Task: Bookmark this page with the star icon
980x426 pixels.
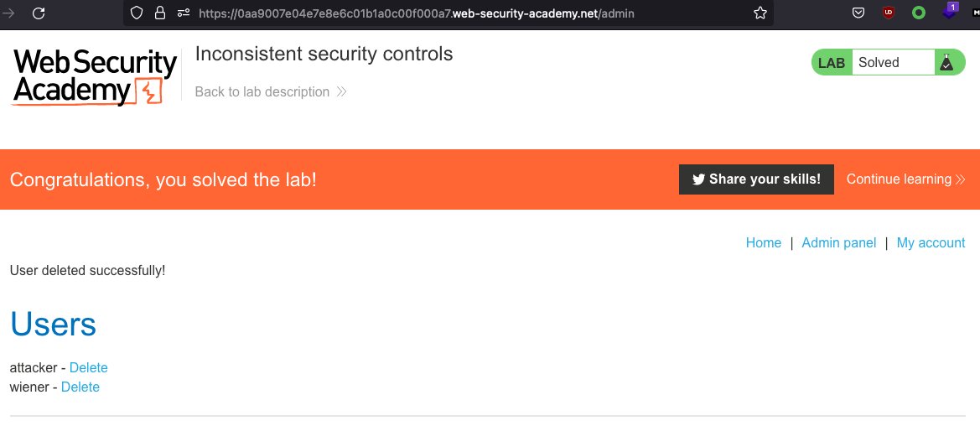Action: click(760, 13)
